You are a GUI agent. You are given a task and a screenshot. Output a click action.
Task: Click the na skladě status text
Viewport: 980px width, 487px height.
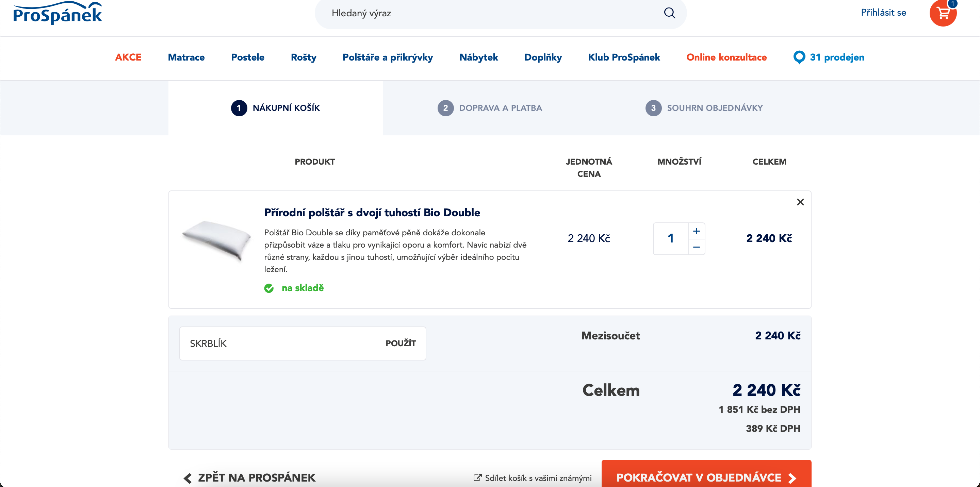pyautogui.click(x=303, y=288)
